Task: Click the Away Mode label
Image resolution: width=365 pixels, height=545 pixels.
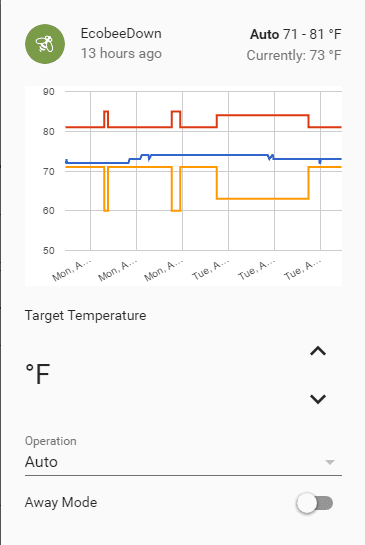Action: tap(61, 503)
